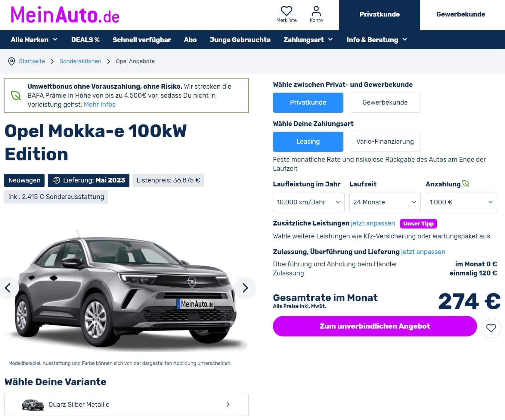
Task: Open the Anzahlung 1.000 € dropdown
Action: click(461, 202)
